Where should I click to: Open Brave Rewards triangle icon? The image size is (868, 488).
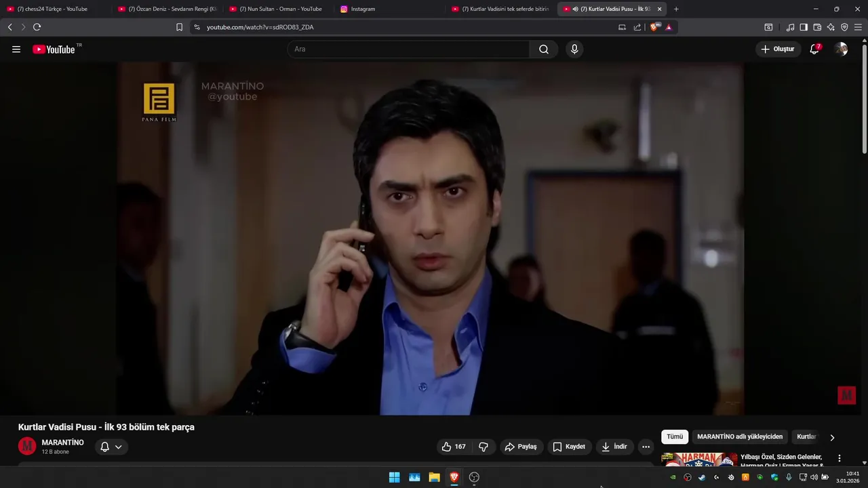669,27
